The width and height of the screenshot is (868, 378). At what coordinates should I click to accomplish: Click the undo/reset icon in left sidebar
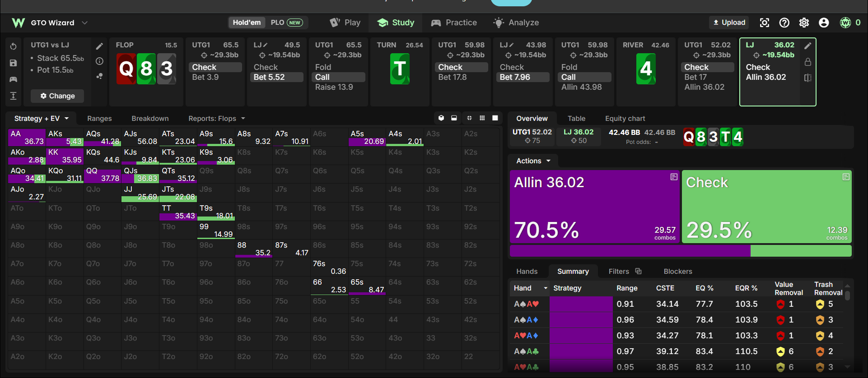[x=13, y=46]
